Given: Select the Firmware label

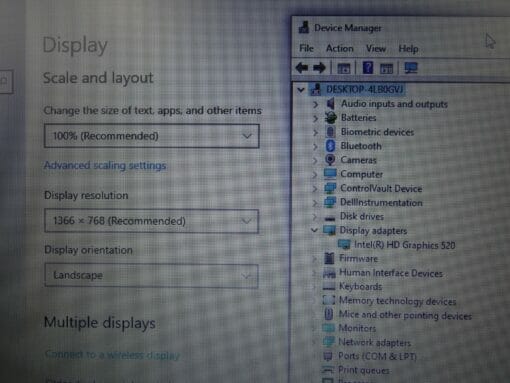Looking at the screenshot, I should tap(358, 259).
